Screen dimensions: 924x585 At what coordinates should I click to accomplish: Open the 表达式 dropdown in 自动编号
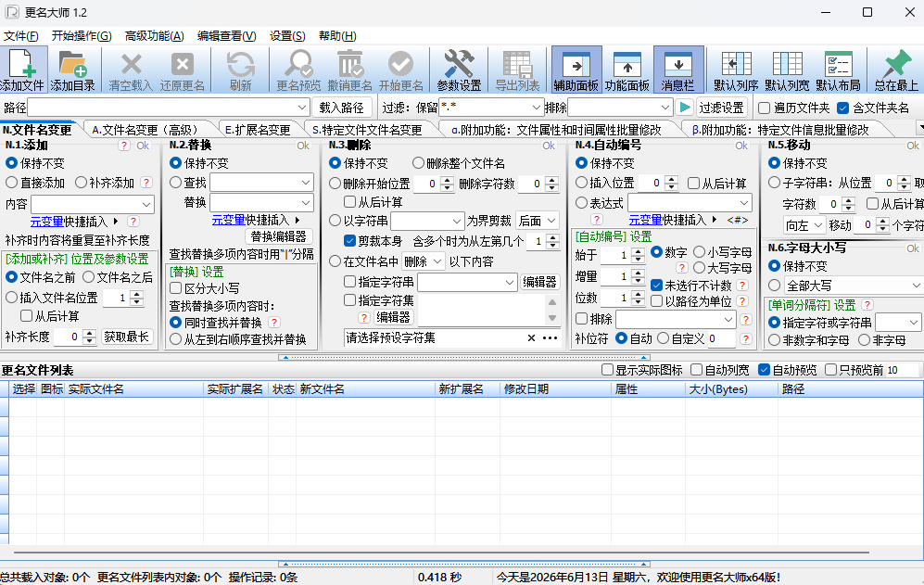click(x=743, y=203)
